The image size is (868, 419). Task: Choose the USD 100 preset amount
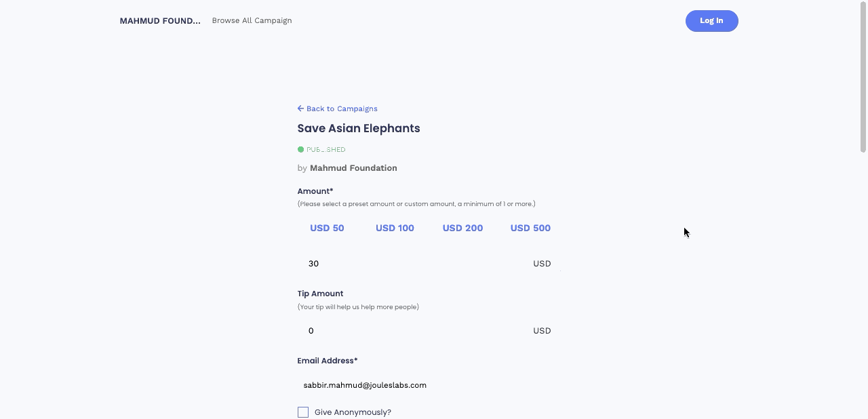[395, 228]
